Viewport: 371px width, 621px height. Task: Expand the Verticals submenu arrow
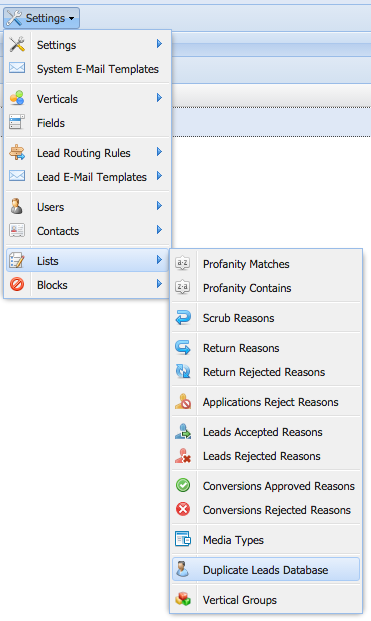(x=159, y=98)
